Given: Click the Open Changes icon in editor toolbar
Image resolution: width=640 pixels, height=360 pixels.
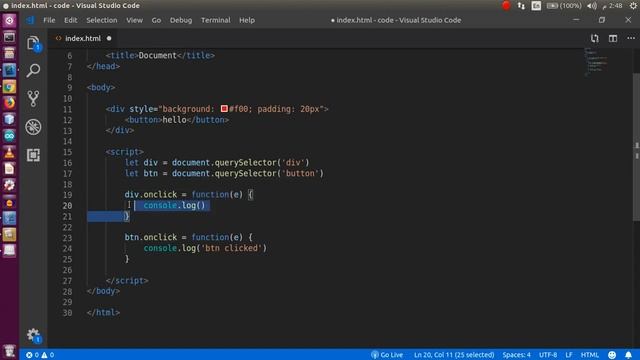Looking at the screenshot, I should [595, 38].
